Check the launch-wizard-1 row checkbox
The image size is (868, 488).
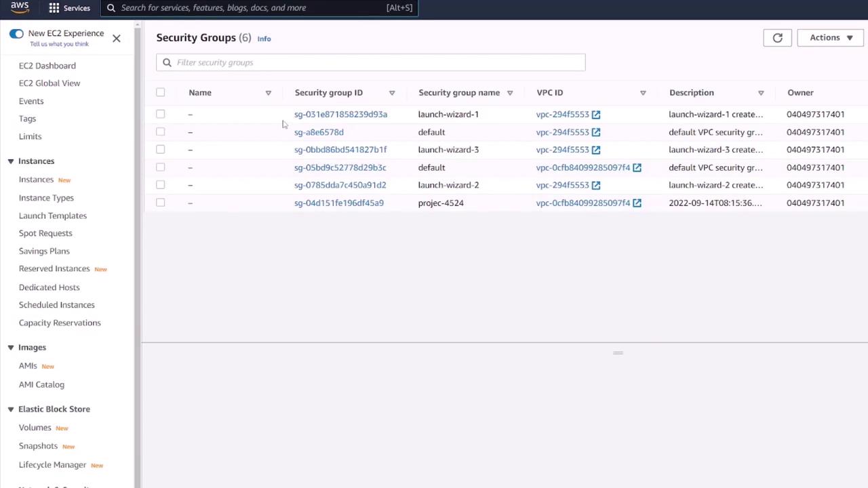161,115
